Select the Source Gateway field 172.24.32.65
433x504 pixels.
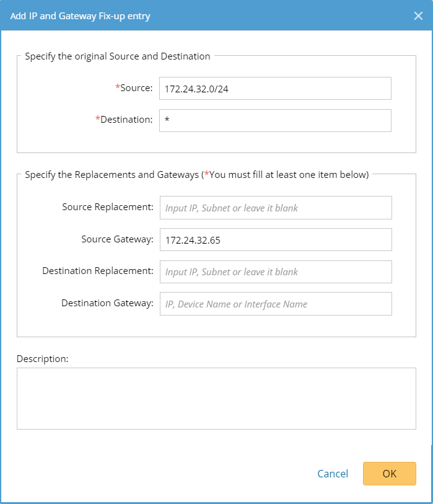[275, 240]
